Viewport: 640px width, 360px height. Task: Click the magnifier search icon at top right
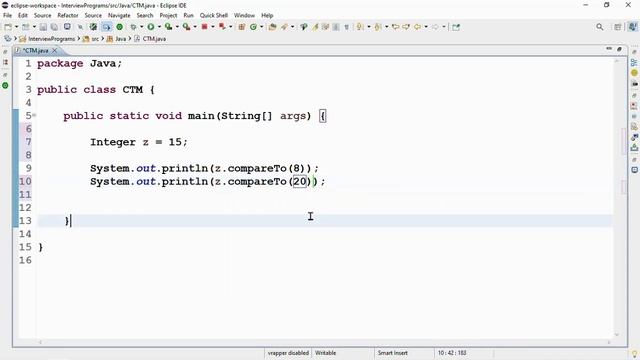tap(600, 27)
